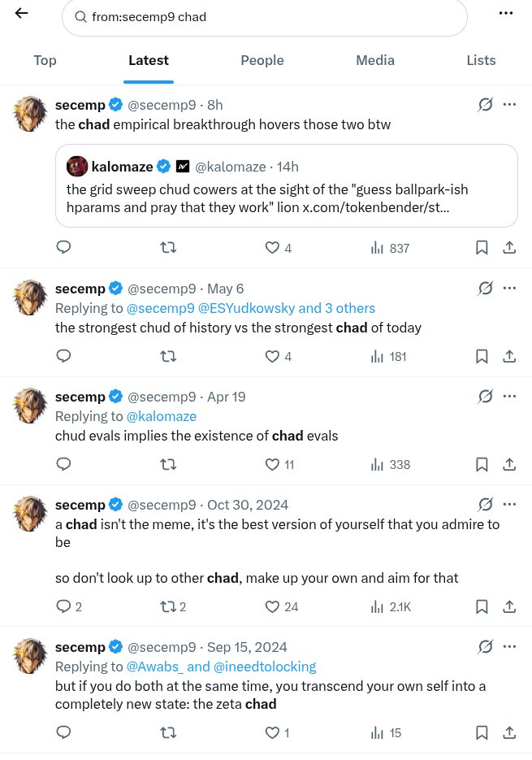Viewport: 532px width, 760px height.
Task: Repost the Oct 30, 2024 post
Action: (173, 607)
